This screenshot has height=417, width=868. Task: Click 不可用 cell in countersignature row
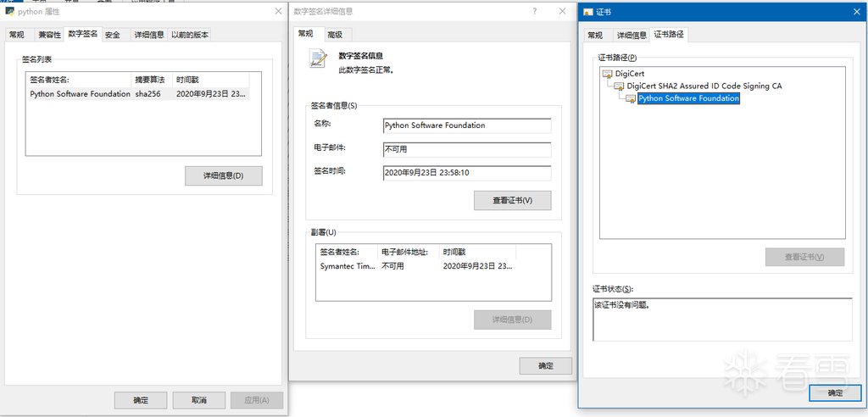pyautogui.click(x=393, y=266)
